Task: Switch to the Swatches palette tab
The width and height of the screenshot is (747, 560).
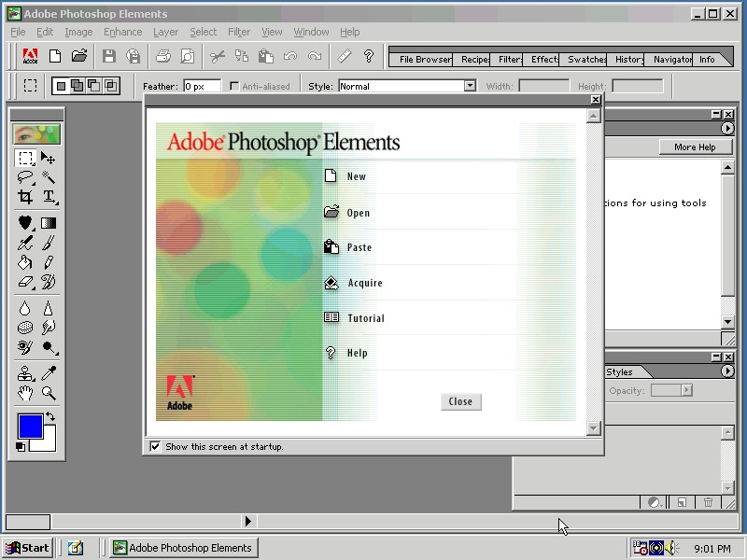Action: (x=587, y=60)
